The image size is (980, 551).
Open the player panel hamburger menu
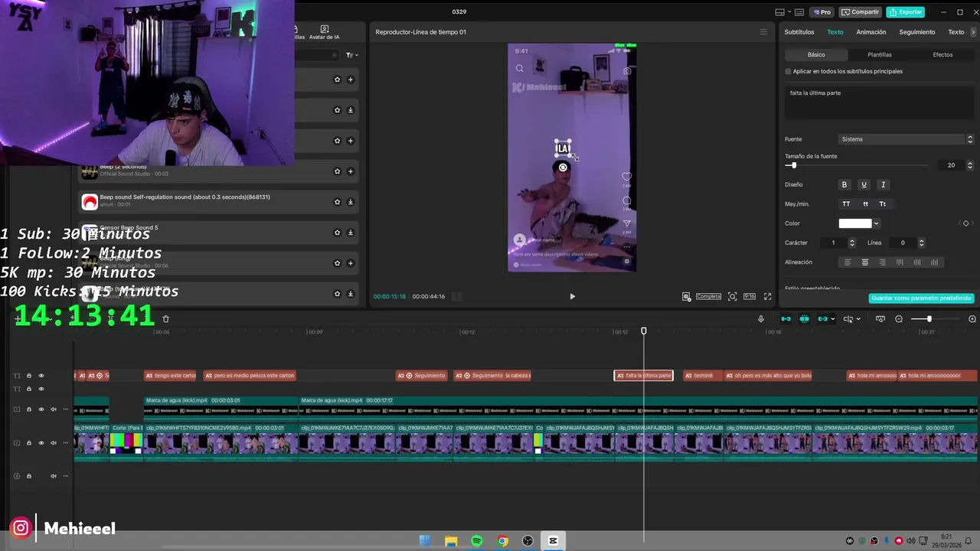coord(763,32)
